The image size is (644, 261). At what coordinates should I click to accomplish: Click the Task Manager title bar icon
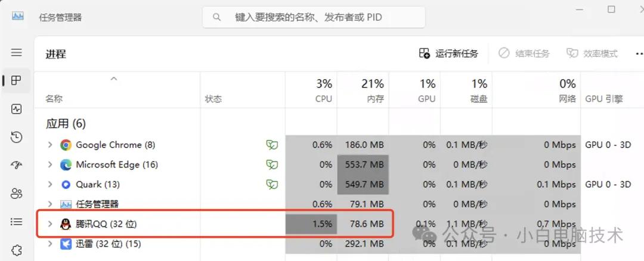point(18,17)
